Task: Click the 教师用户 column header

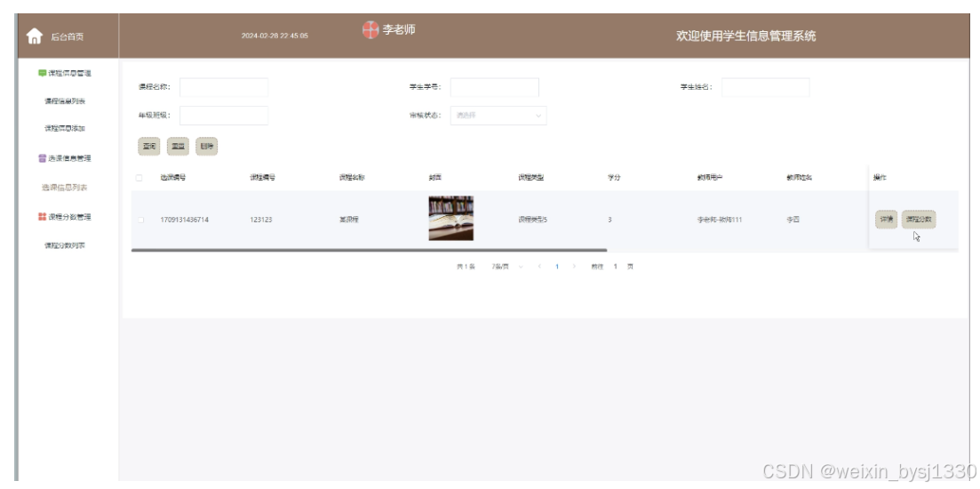Action: [709, 178]
